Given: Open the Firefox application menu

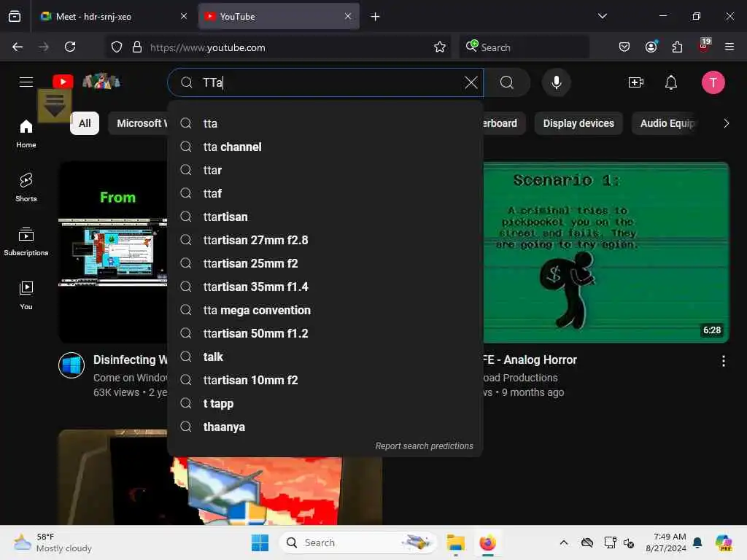Looking at the screenshot, I should (x=729, y=47).
